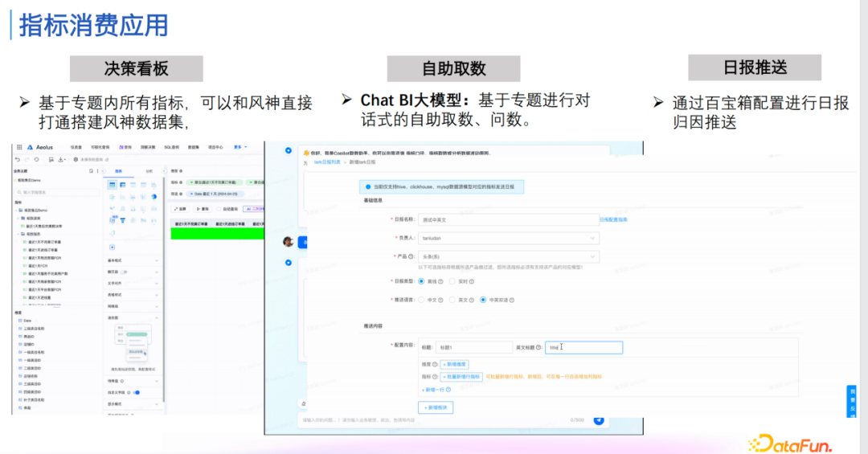Switch to the 图表 tab
The width and height of the screenshot is (868, 454).
118,171
